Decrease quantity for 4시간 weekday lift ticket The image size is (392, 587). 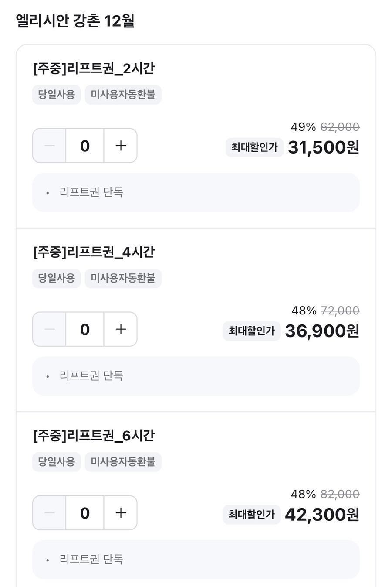click(x=50, y=329)
